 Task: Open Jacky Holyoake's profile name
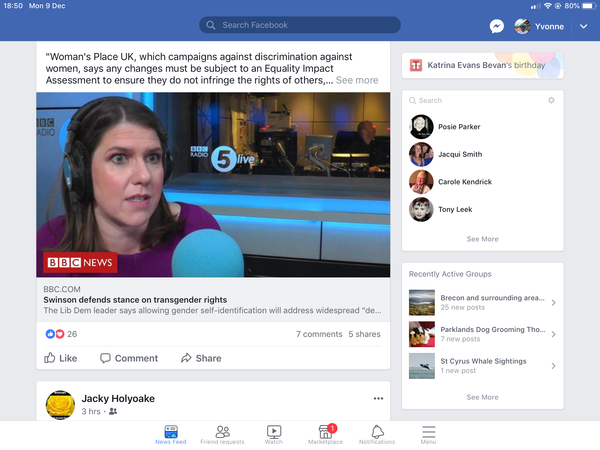pyautogui.click(x=118, y=399)
